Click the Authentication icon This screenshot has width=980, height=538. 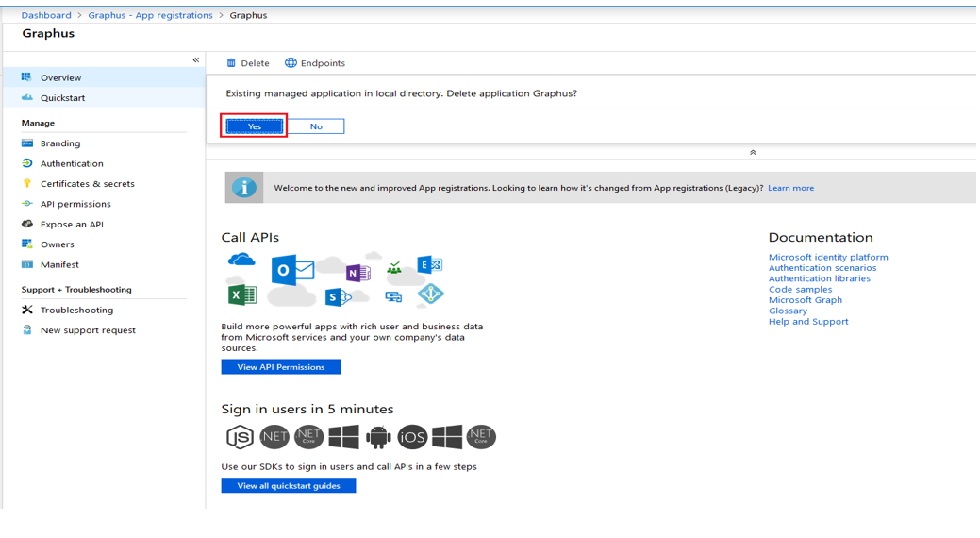[x=26, y=163]
